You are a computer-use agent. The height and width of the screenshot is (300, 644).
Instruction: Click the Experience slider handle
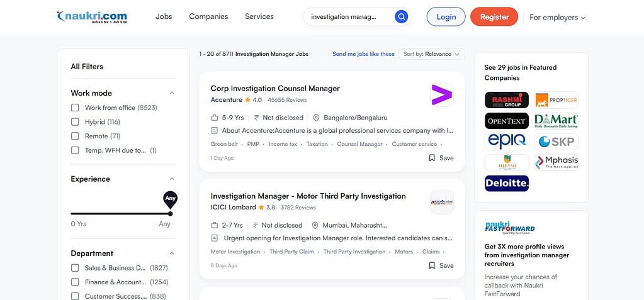point(171,213)
